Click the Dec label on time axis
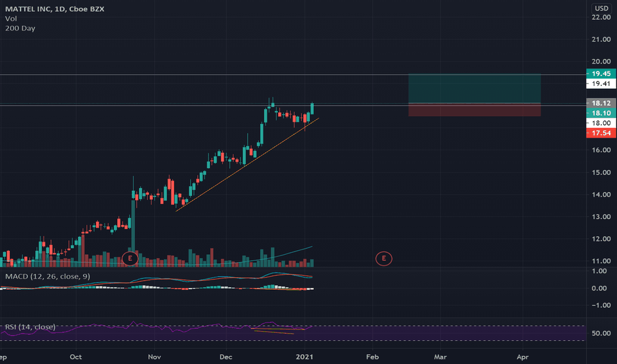The height and width of the screenshot is (364, 617). [x=226, y=357]
